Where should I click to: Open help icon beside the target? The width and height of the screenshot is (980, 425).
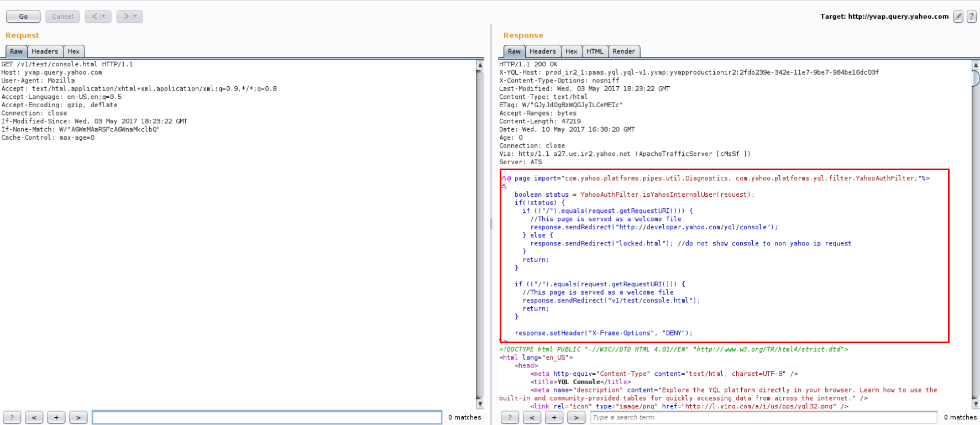pyautogui.click(x=971, y=17)
